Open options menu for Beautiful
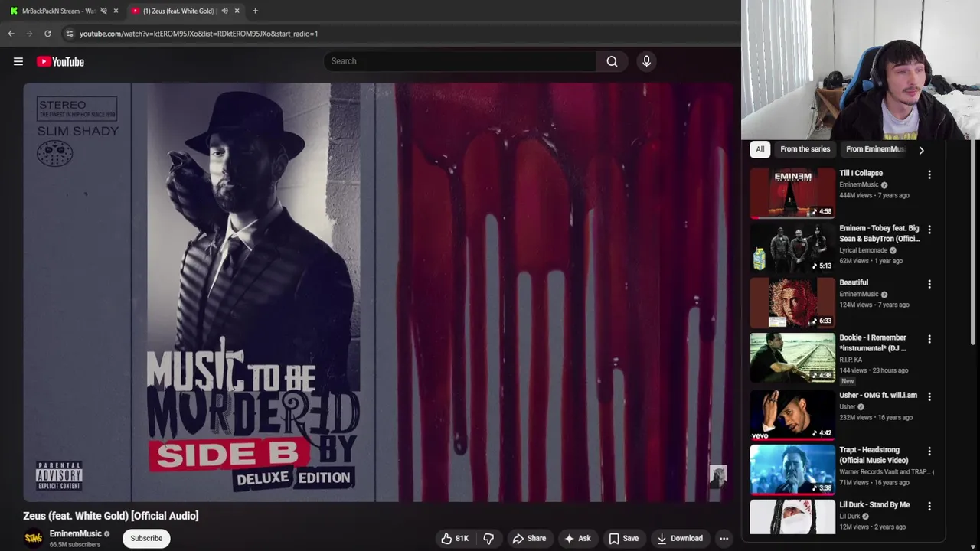 pyautogui.click(x=929, y=284)
